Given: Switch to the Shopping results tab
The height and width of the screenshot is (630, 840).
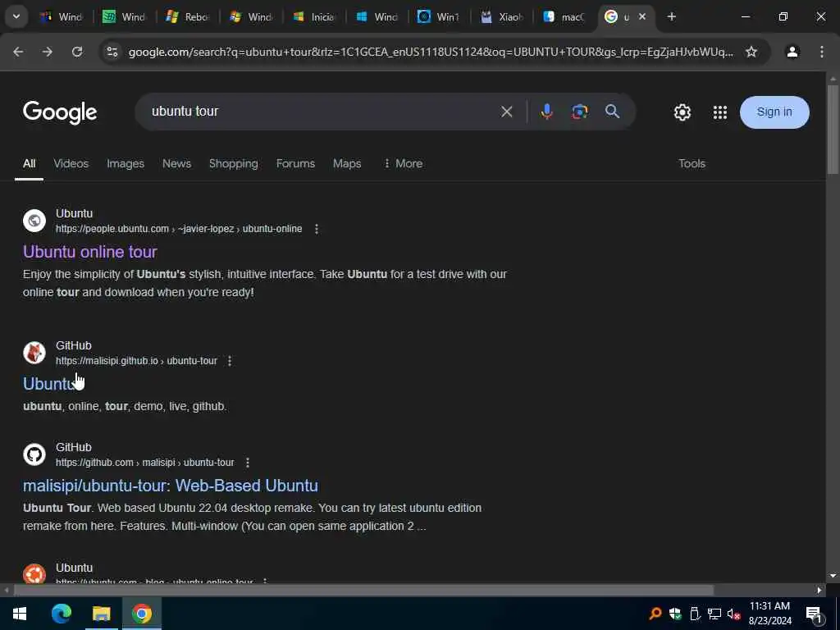Looking at the screenshot, I should (234, 163).
